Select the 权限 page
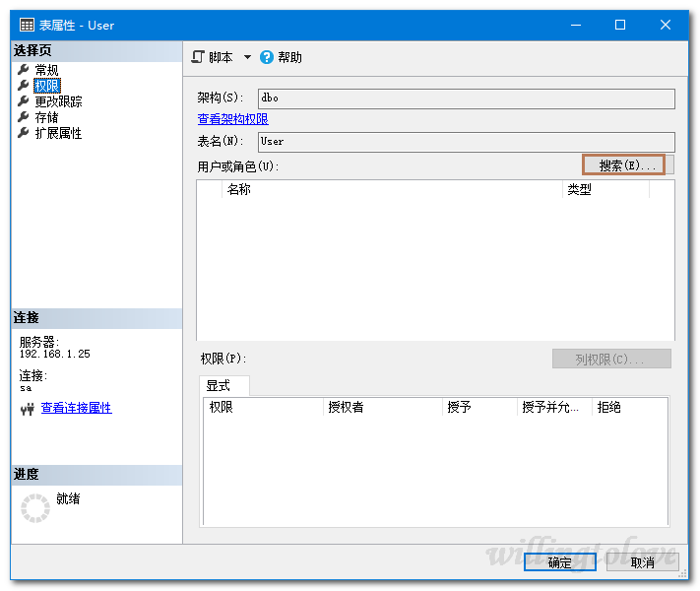 47,86
